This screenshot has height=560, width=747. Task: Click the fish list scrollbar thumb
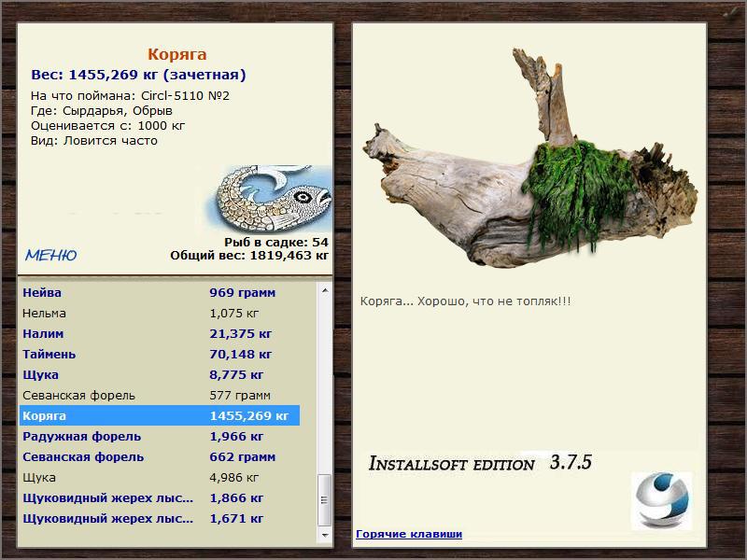[325, 499]
